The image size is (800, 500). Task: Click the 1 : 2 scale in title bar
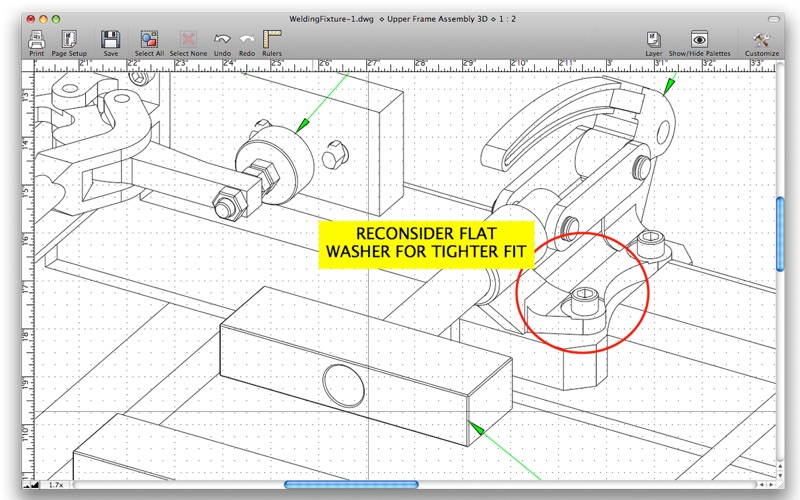[533, 18]
